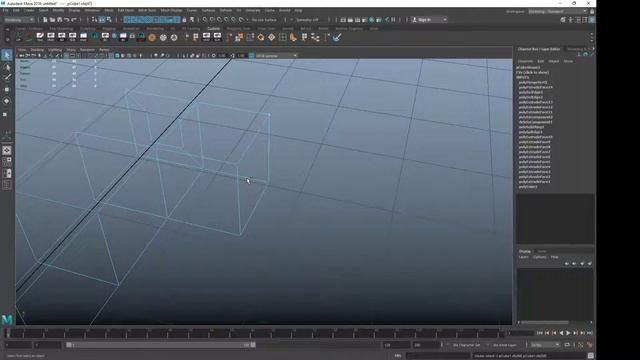Open the script editor icon at bottom right
The height and width of the screenshot is (360, 640).
pos(591,356)
